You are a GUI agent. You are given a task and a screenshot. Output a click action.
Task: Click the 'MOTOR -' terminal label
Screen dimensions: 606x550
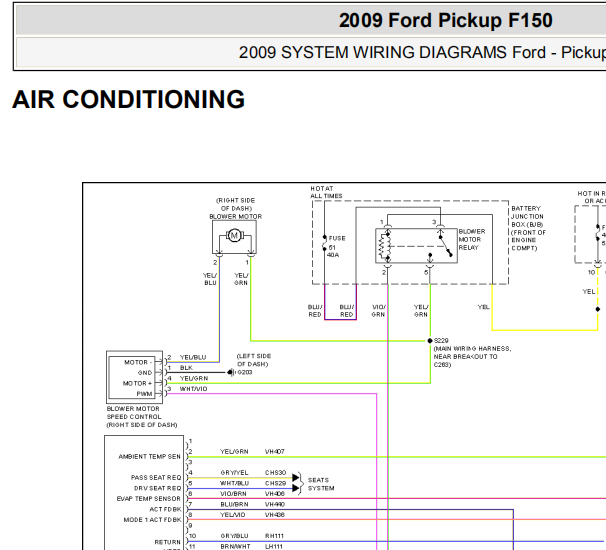(138, 362)
